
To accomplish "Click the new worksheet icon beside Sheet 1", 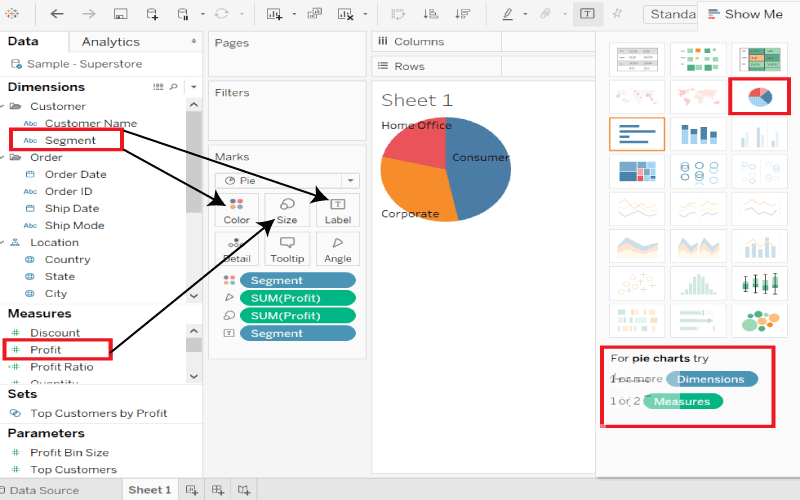I will point(192,490).
